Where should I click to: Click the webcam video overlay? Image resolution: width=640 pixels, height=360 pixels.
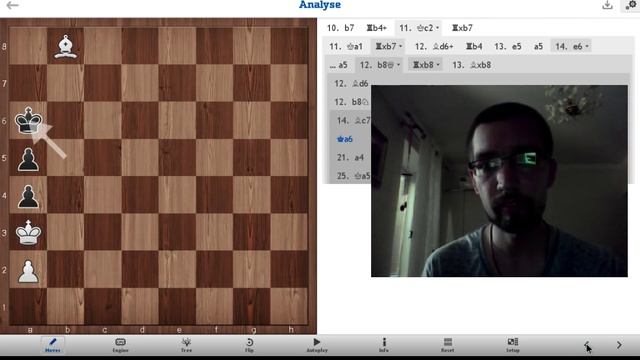499,181
